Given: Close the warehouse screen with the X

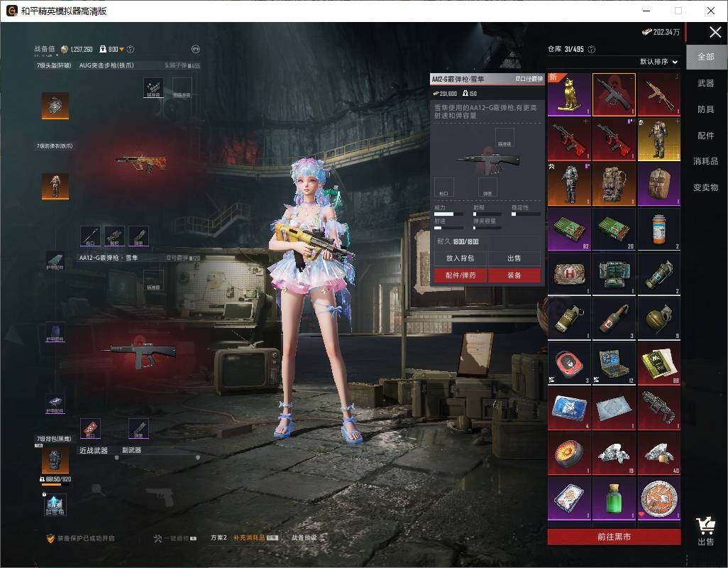Looking at the screenshot, I should (715, 32).
